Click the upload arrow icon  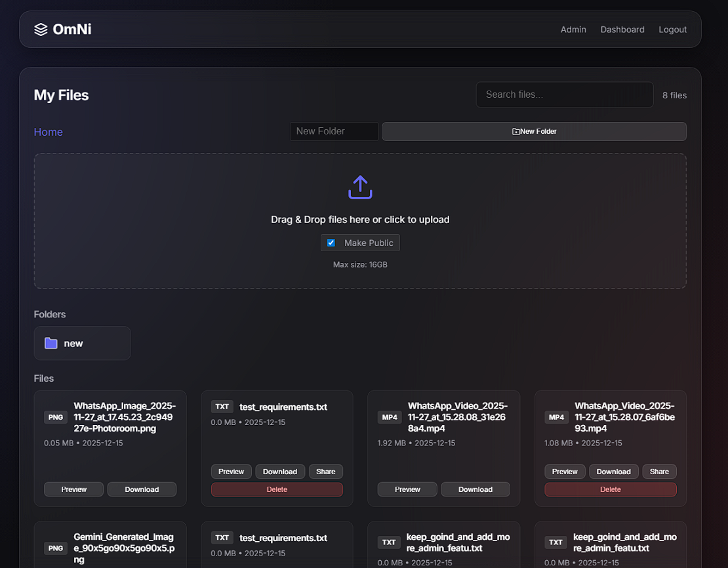(360, 187)
